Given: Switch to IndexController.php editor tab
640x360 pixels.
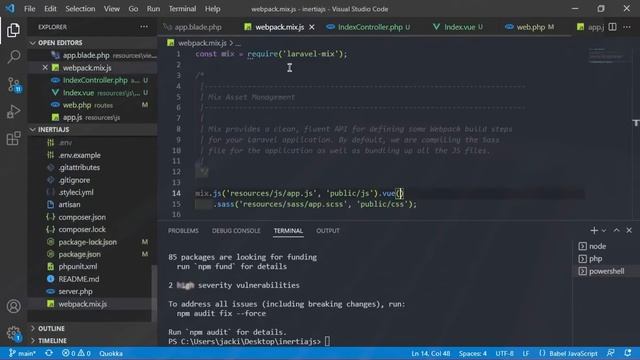Looking at the screenshot, I should coord(368,27).
